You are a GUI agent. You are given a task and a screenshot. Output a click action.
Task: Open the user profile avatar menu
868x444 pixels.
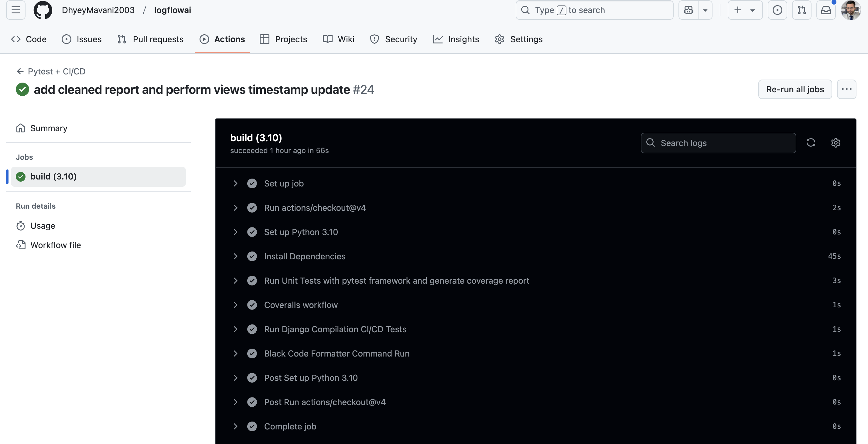point(850,10)
